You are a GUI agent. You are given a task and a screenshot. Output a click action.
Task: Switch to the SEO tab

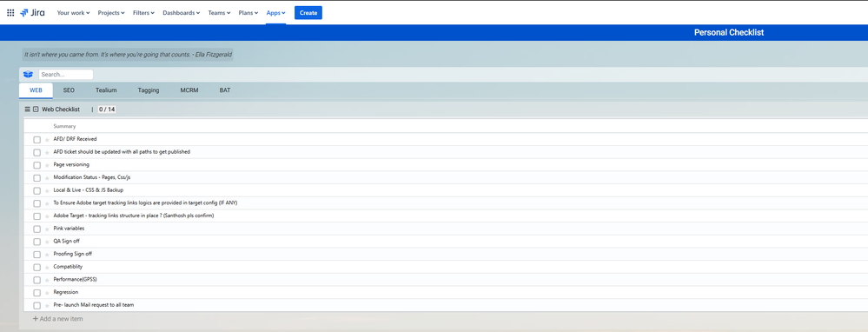[69, 90]
